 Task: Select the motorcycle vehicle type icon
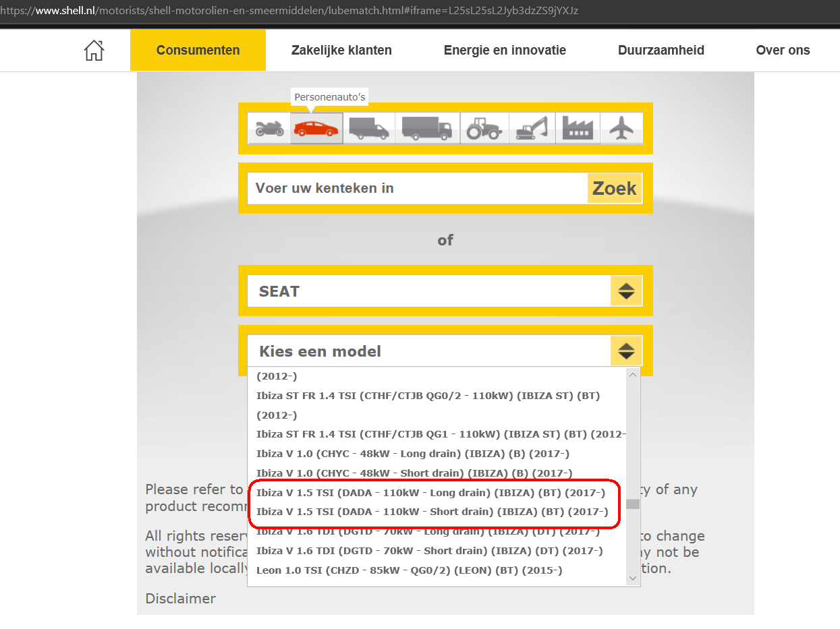(269, 128)
